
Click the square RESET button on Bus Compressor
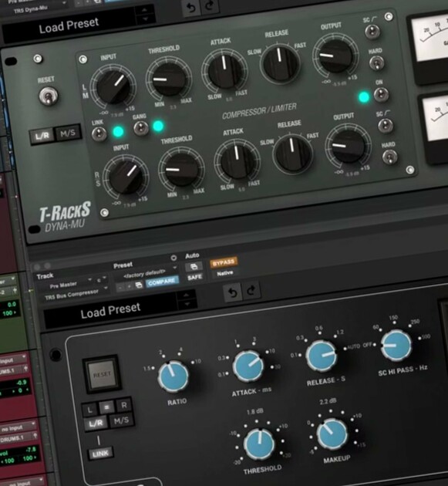[x=102, y=374]
